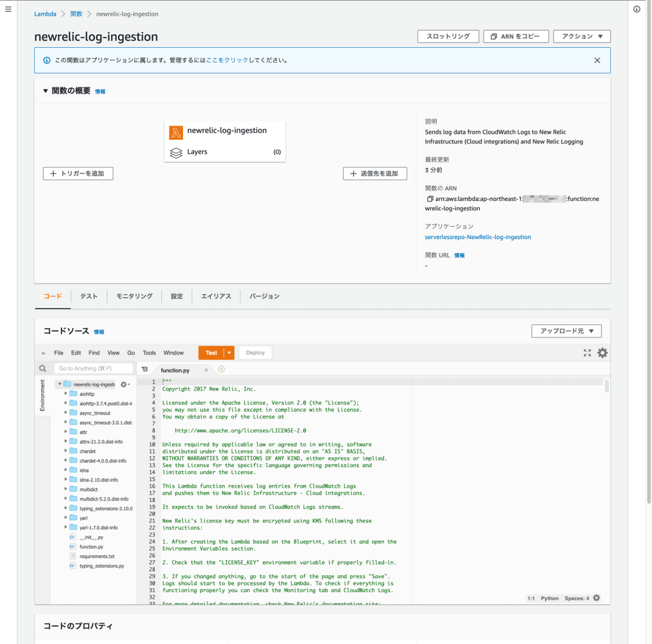The width and height of the screenshot is (652, 644).
Task: Click the orange Test button
Action: (211, 353)
